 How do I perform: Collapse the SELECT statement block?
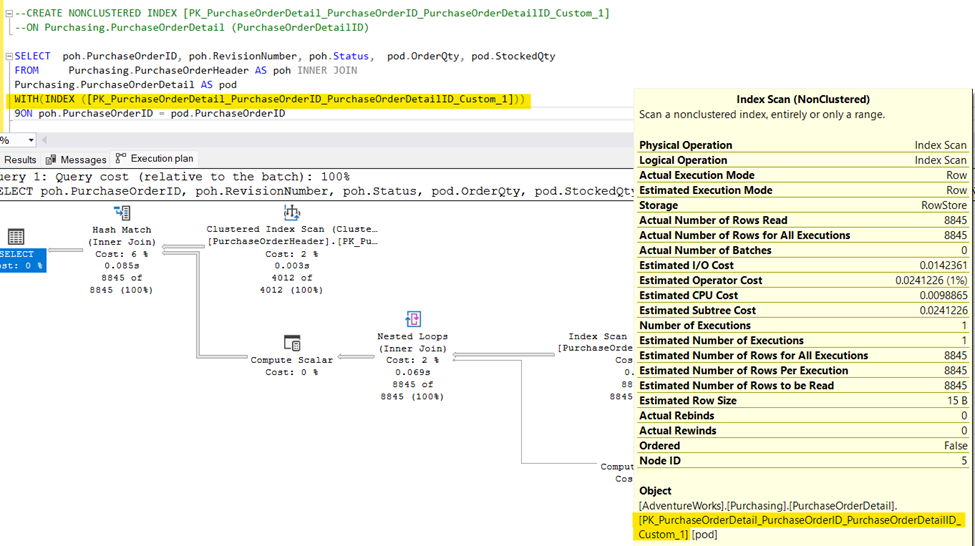(x=9, y=56)
